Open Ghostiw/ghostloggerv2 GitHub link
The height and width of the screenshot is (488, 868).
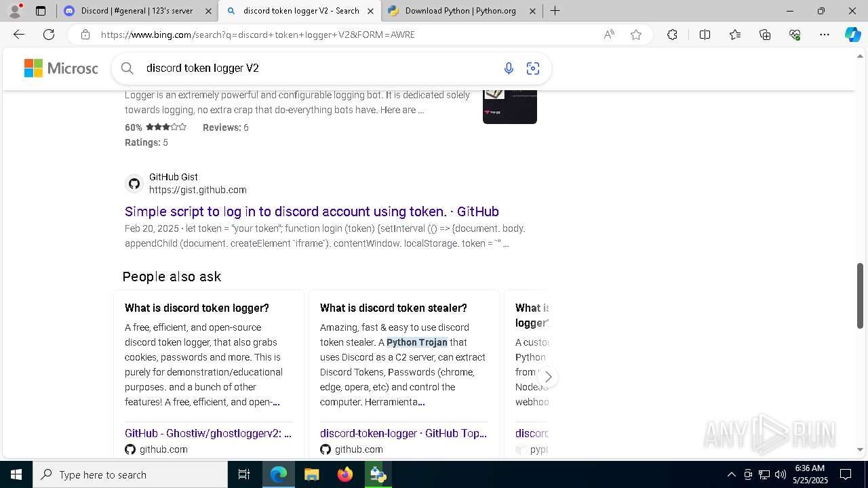pos(208,433)
